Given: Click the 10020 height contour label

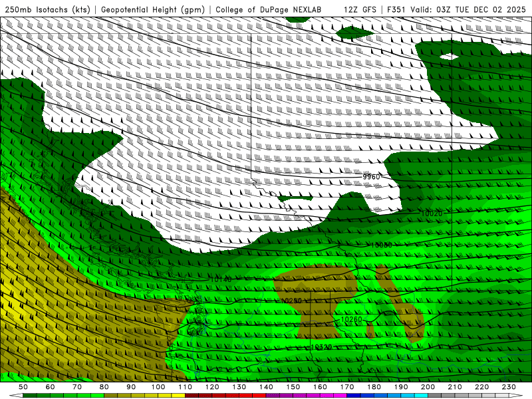Looking at the screenshot, I should coord(432,213).
